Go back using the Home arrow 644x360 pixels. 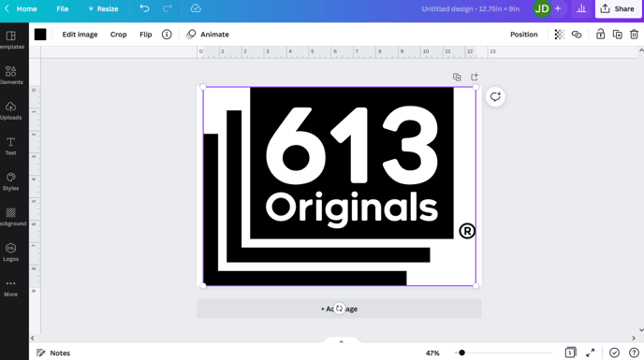point(7,8)
